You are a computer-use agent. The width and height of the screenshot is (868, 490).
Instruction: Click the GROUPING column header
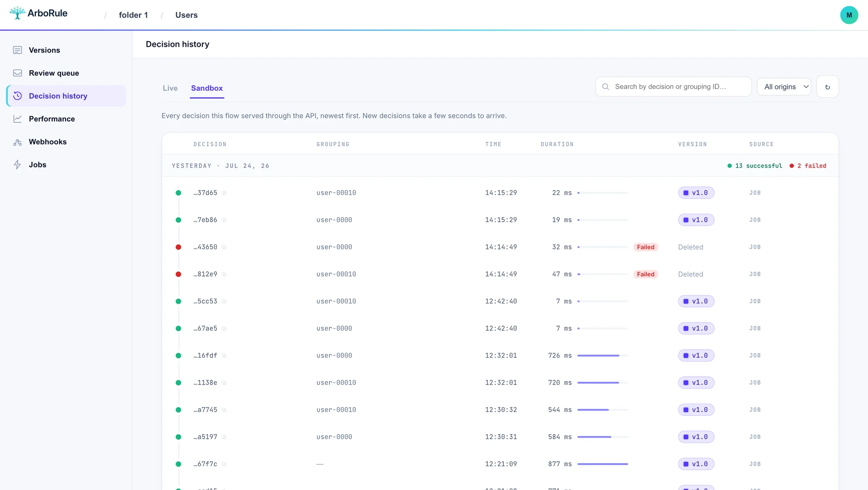click(x=333, y=145)
